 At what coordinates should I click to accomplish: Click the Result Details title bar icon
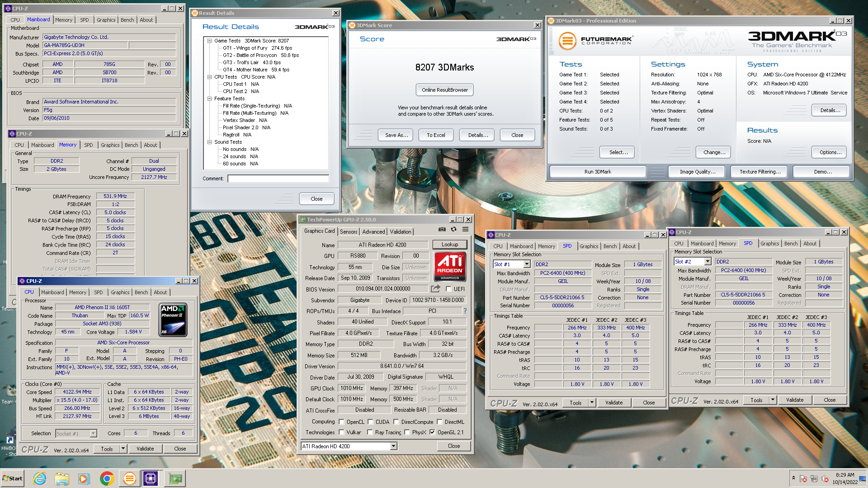tap(195, 13)
